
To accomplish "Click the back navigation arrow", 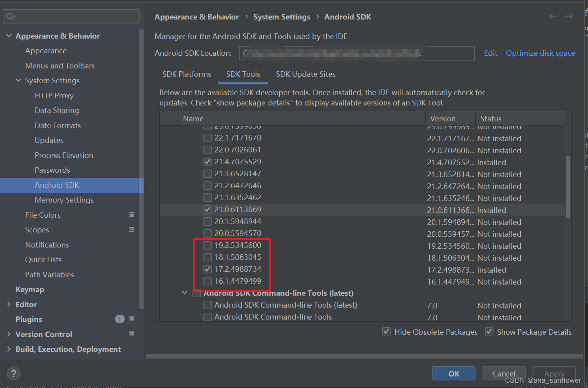I will tap(553, 16).
